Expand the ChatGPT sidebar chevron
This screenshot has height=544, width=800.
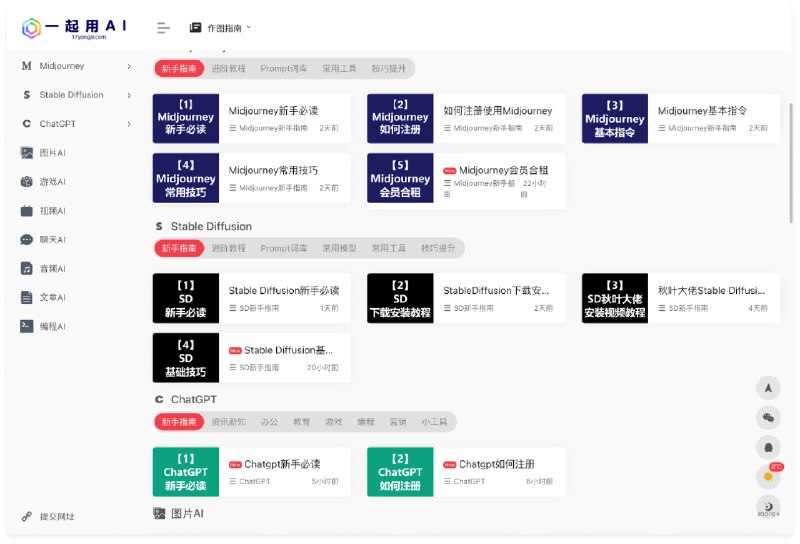(129, 124)
